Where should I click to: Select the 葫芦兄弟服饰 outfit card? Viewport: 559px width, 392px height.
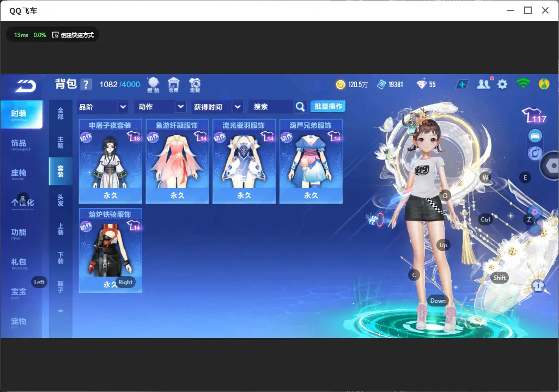(311, 162)
